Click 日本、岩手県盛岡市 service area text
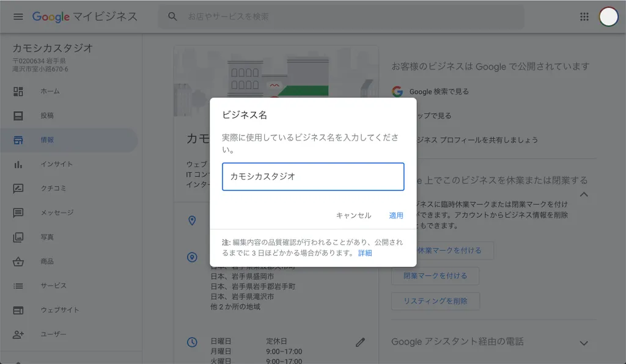 (242, 276)
